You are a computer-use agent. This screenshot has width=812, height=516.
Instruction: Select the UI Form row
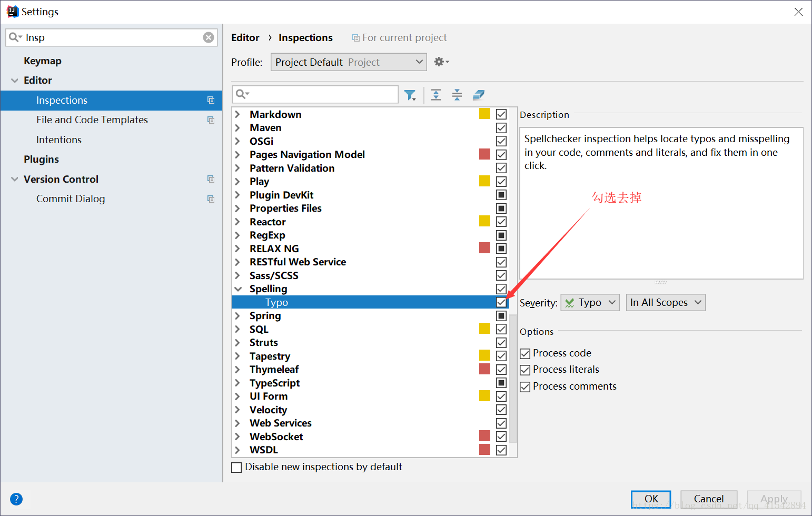click(x=370, y=396)
